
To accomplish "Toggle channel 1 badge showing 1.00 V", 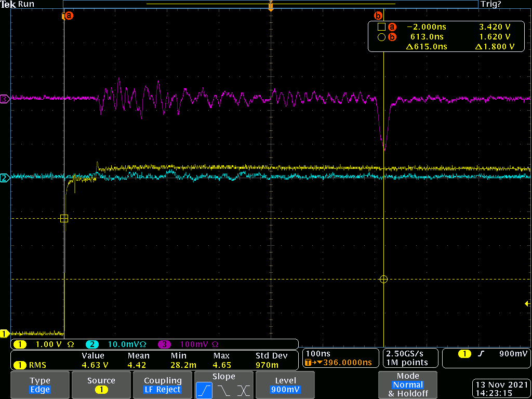I will (44, 344).
